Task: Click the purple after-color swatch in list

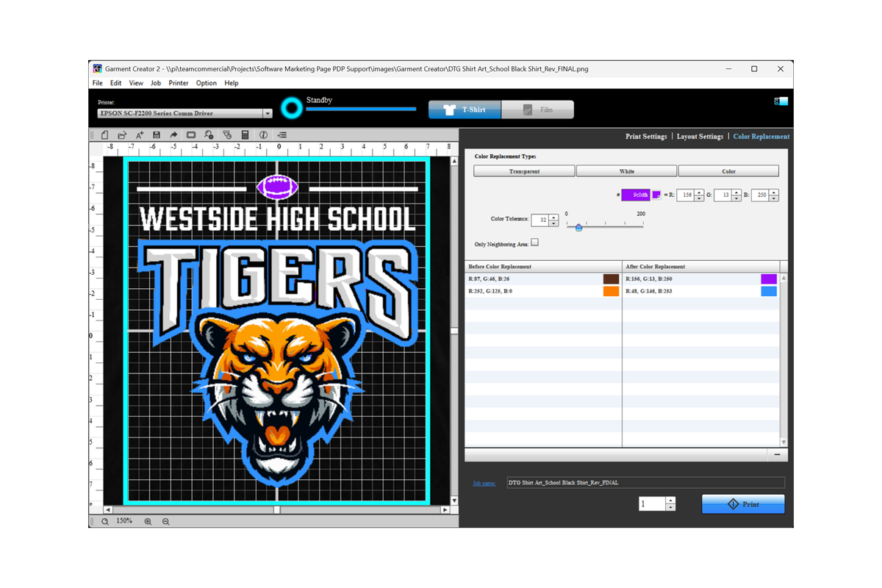Action: [x=769, y=279]
